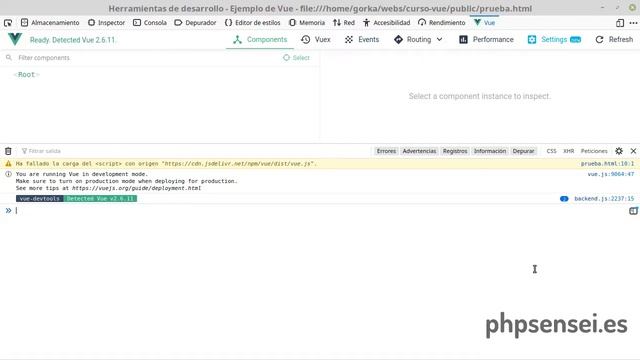The width and height of the screenshot is (640, 360).
Task: Open Vue Events view
Action: pyautogui.click(x=362, y=40)
